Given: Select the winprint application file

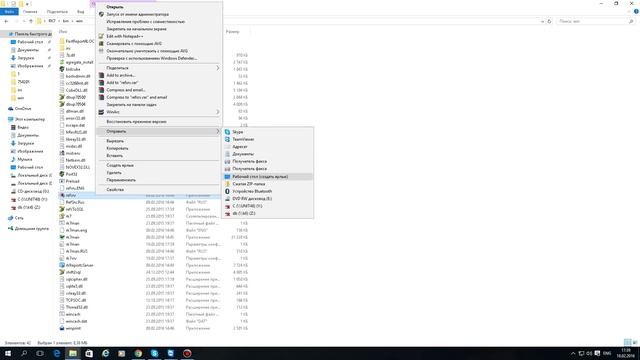Looking at the screenshot, I should coord(73,328).
